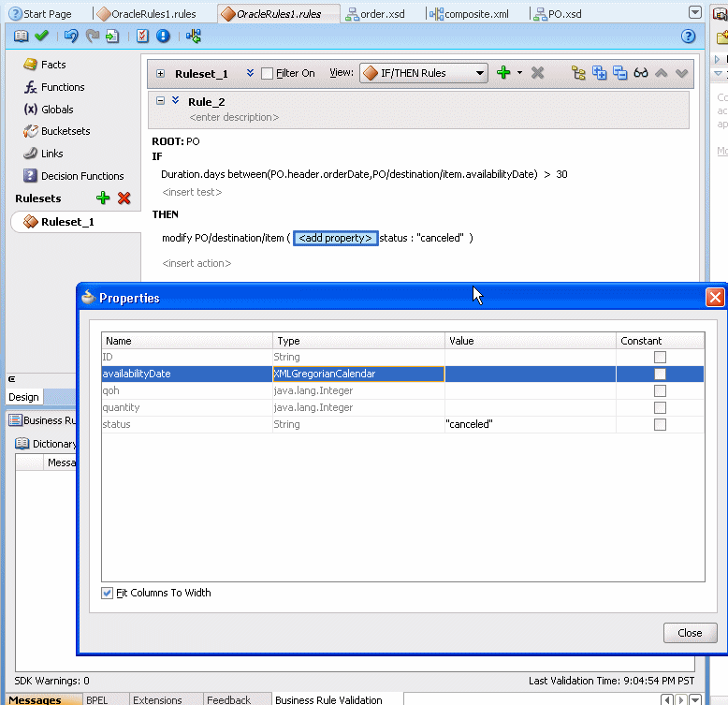Open the add rule dropdown arrow
The width and height of the screenshot is (728, 705).
point(519,72)
